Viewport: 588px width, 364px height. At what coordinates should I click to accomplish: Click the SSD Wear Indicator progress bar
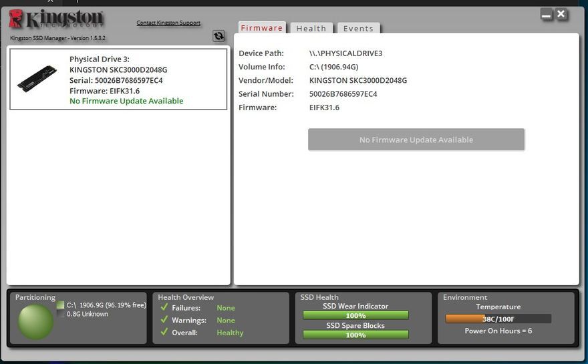coord(355,315)
